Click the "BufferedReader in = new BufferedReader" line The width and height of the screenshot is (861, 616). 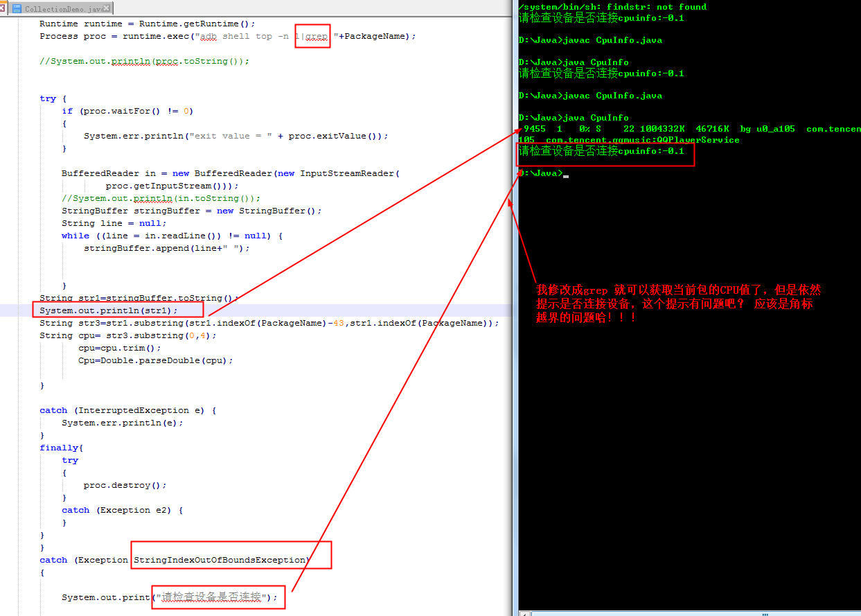coord(231,173)
